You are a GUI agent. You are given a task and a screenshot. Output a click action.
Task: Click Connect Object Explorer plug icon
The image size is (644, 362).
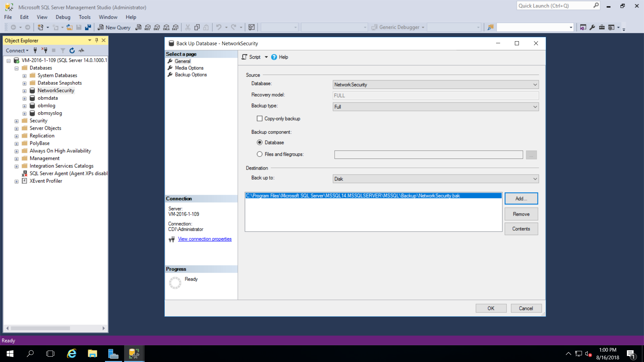click(35, 50)
